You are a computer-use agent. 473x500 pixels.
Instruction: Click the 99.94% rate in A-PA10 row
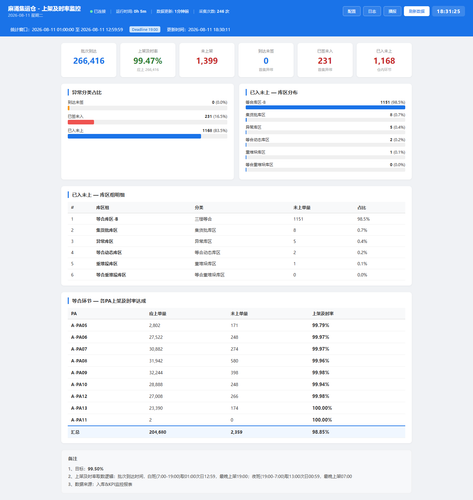click(x=320, y=384)
